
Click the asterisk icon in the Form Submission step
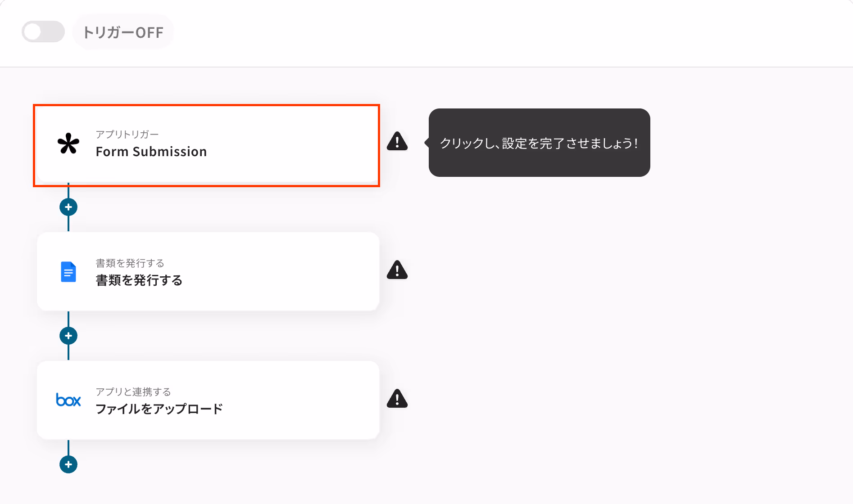(68, 144)
